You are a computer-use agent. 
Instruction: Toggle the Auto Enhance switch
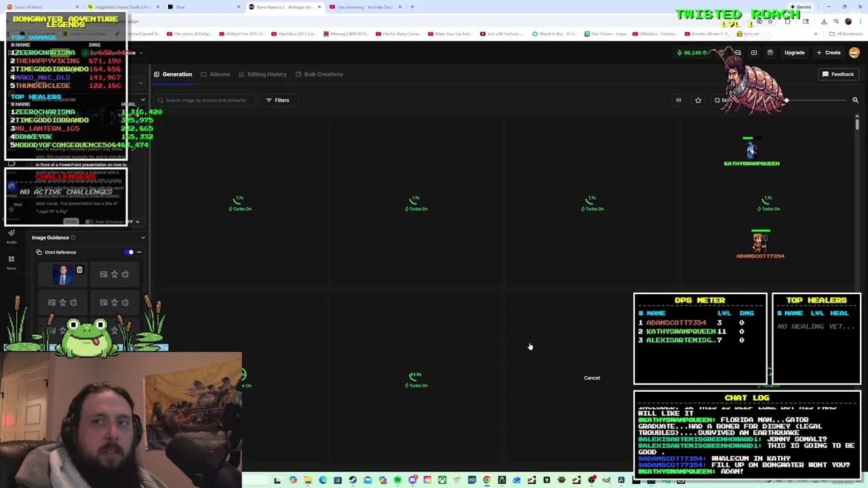(x=89, y=222)
